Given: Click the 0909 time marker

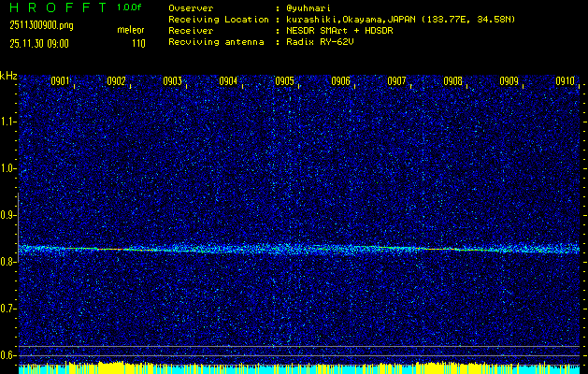Looking at the screenshot, I should (x=509, y=81).
